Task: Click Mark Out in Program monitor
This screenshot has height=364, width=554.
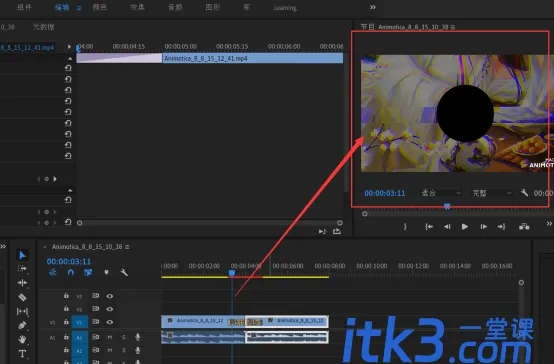Action: click(x=405, y=227)
